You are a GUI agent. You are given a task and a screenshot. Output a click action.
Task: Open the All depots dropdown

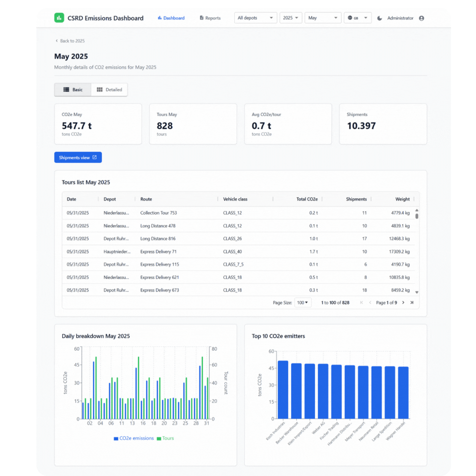point(255,18)
